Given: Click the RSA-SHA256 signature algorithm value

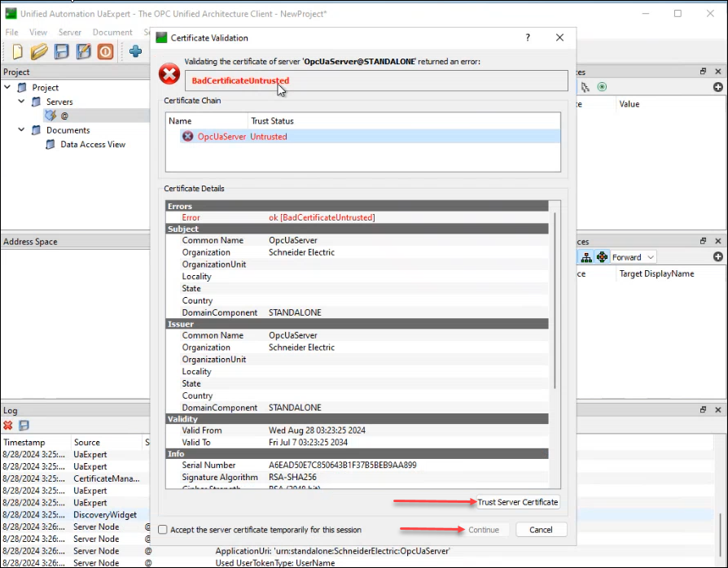Looking at the screenshot, I should [x=292, y=477].
